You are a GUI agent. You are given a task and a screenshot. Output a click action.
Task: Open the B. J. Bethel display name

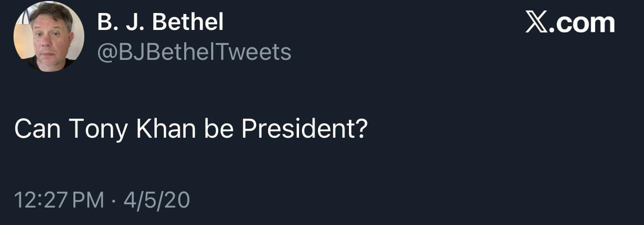(x=160, y=22)
